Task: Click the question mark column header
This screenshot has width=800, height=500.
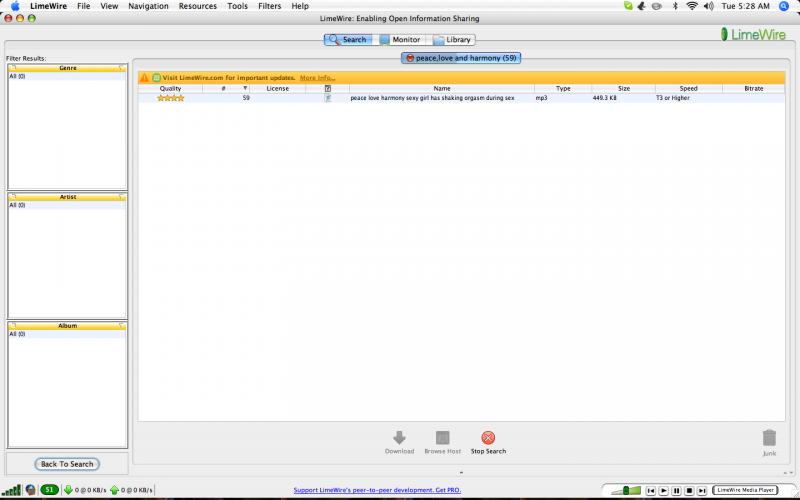Action: tap(328, 88)
